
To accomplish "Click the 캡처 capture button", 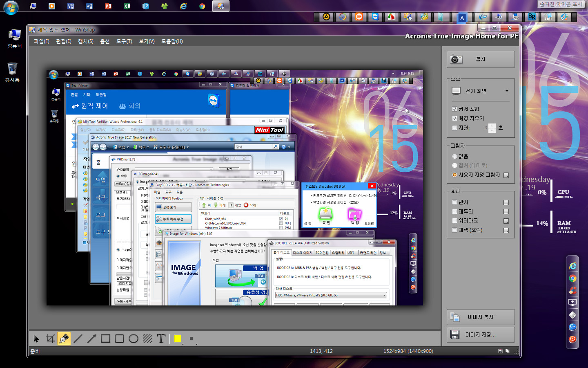I will [x=481, y=59].
